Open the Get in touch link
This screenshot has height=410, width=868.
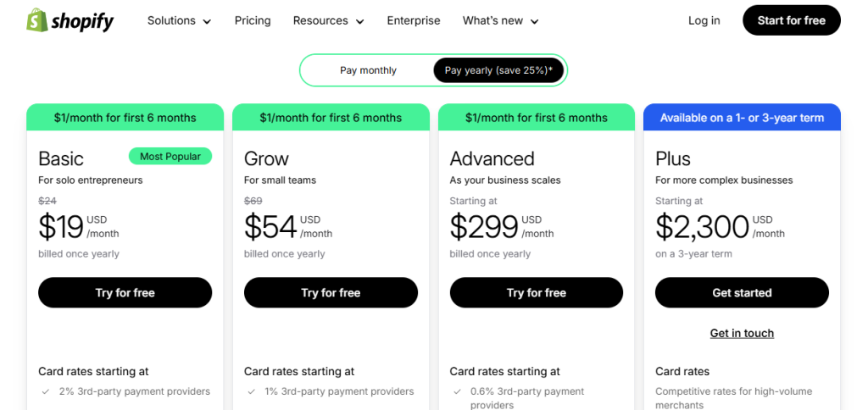coord(742,333)
